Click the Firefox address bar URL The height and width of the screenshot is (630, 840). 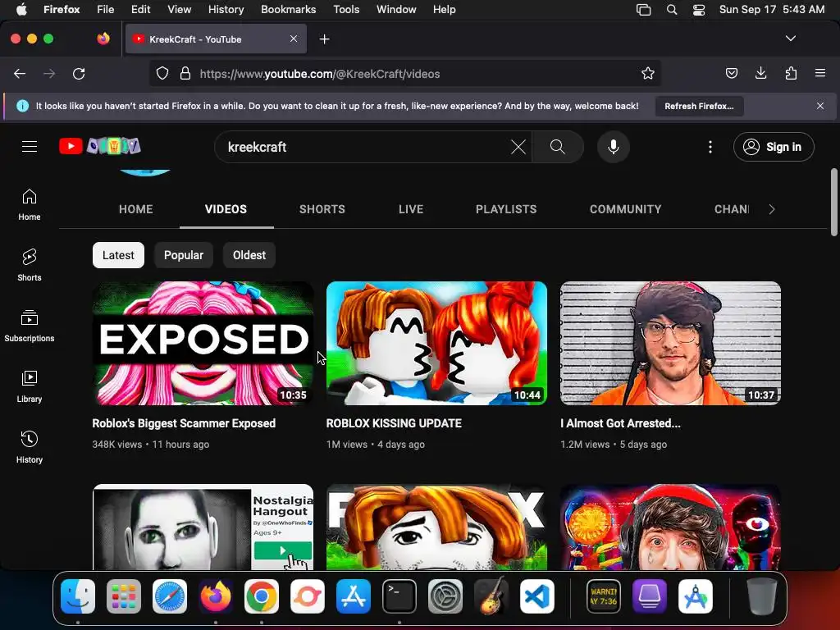pyautogui.click(x=320, y=74)
